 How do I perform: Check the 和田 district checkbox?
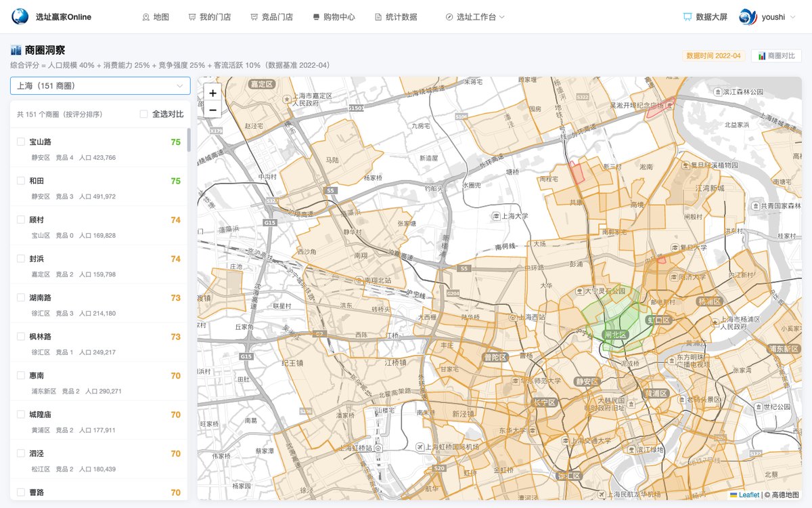21,181
